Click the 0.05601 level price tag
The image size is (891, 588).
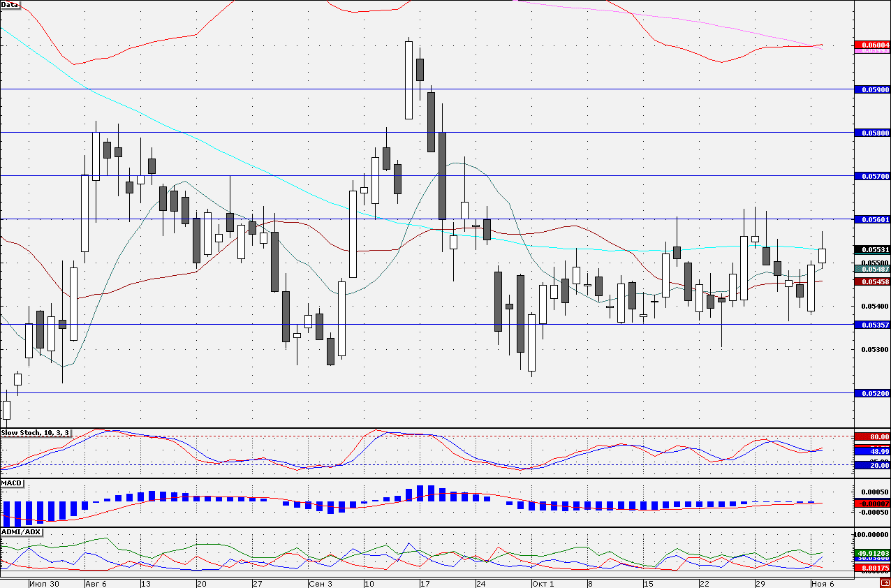click(x=873, y=219)
